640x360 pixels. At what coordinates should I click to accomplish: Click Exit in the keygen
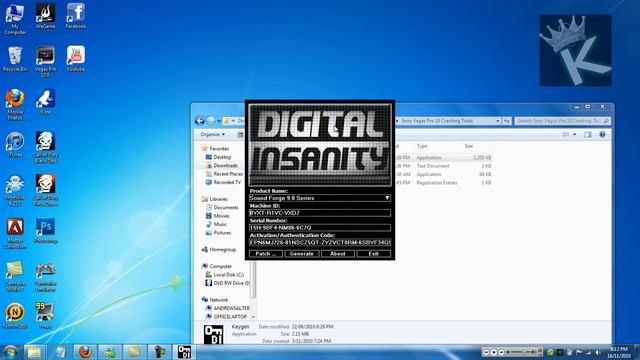tap(373, 254)
